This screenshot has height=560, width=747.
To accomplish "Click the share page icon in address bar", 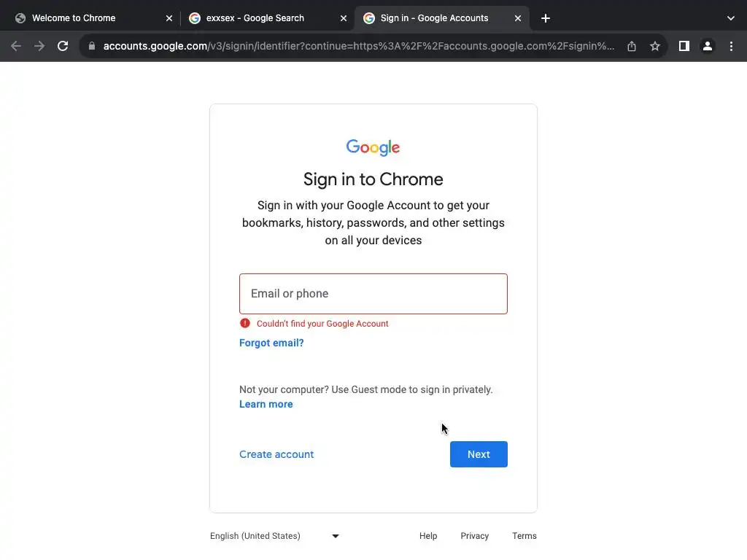I will click(x=632, y=46).
